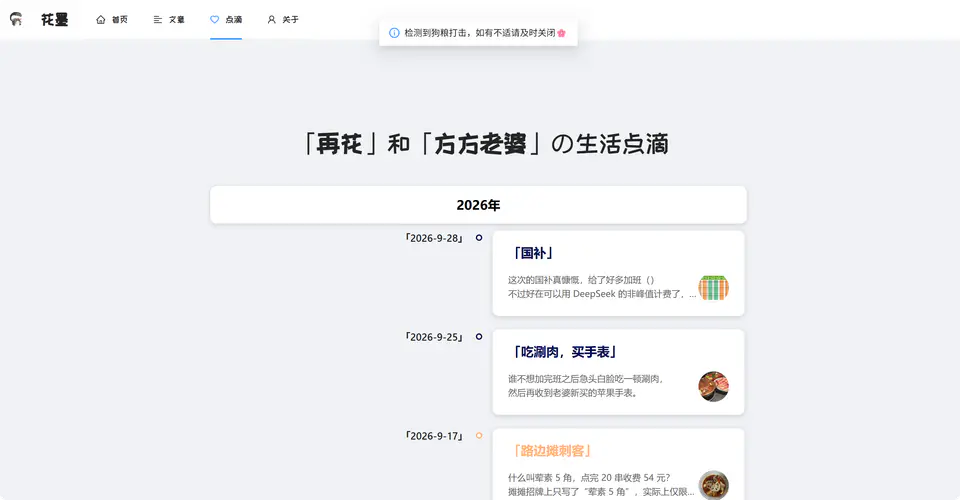
Task: Click the 2026-9-17 date label
Action: coord(434,436)
